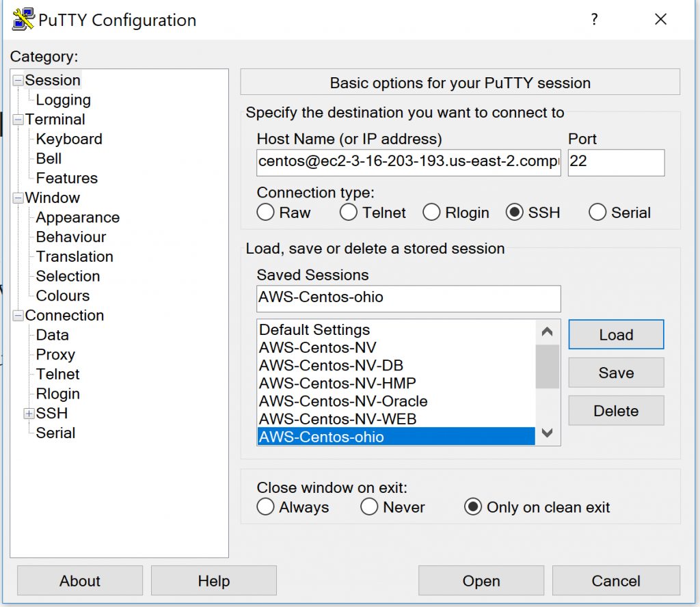
Task: Click the PuTTY icon in the title bar
Action: 23,19
